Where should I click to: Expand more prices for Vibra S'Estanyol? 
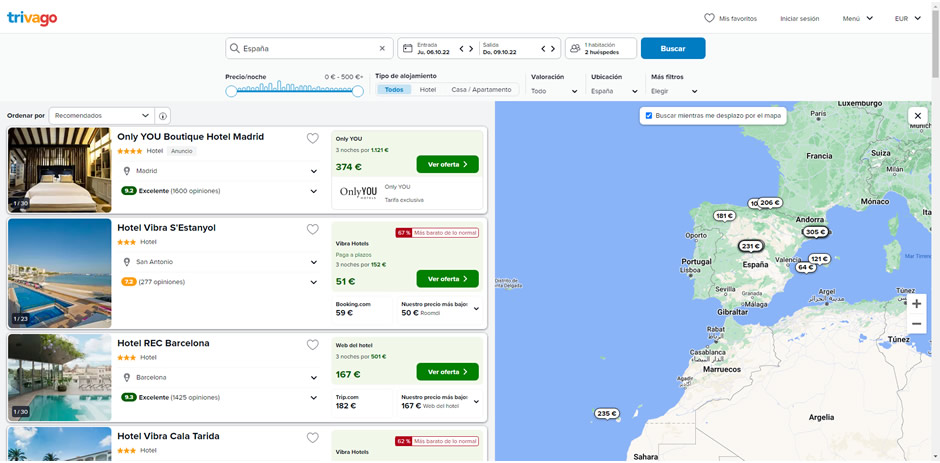(476, 308)
